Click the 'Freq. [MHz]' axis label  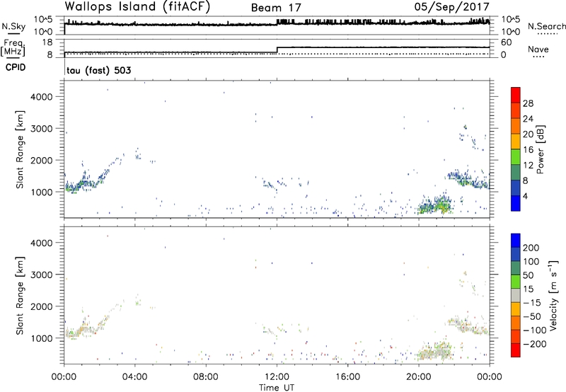point(13,47)
